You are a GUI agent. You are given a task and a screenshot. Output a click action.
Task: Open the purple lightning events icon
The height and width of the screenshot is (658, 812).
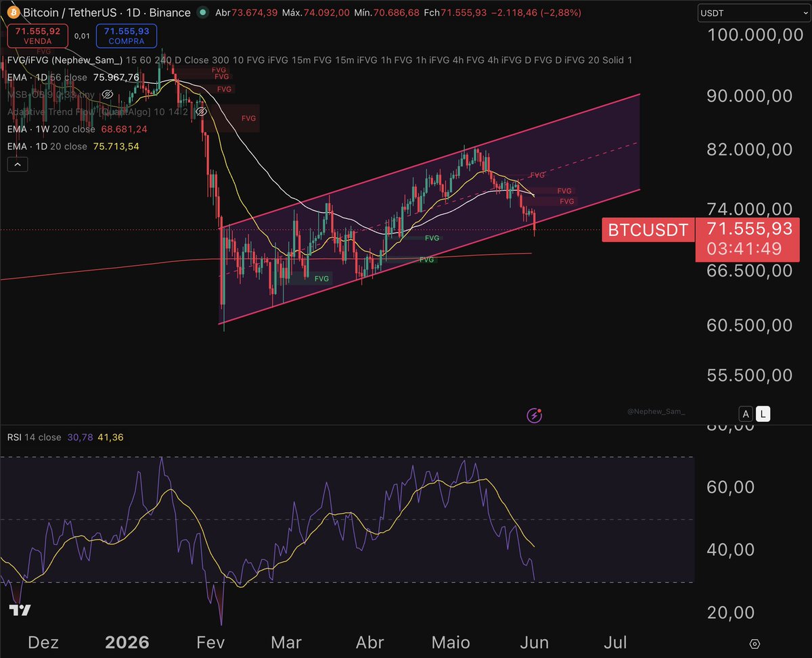(535, 415)
